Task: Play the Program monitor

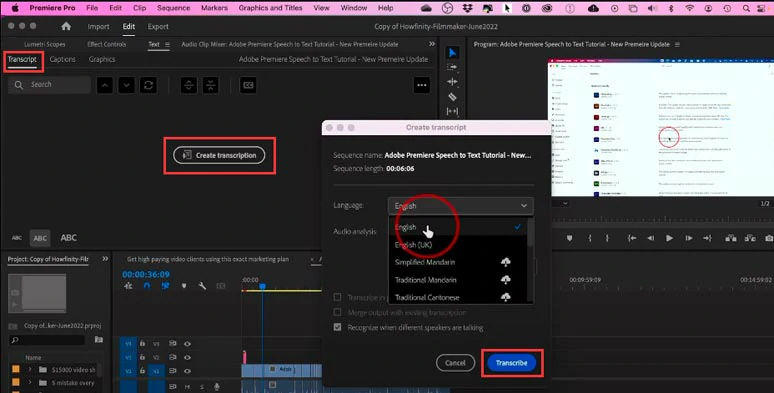Action: tap(669, 238)
